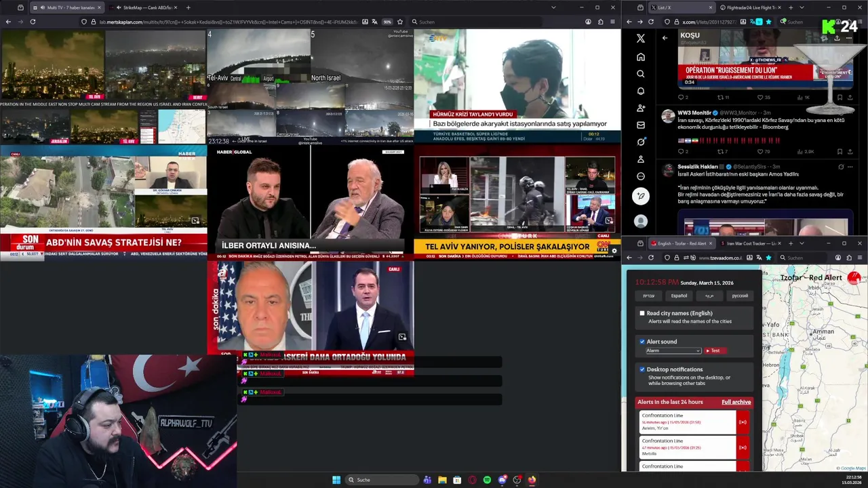Open the Multi TV Firefox hamburger menu

(x=613, y=22)
